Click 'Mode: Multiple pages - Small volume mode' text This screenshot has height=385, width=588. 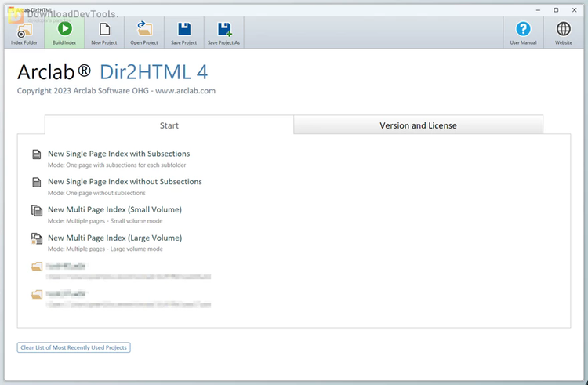105,221
